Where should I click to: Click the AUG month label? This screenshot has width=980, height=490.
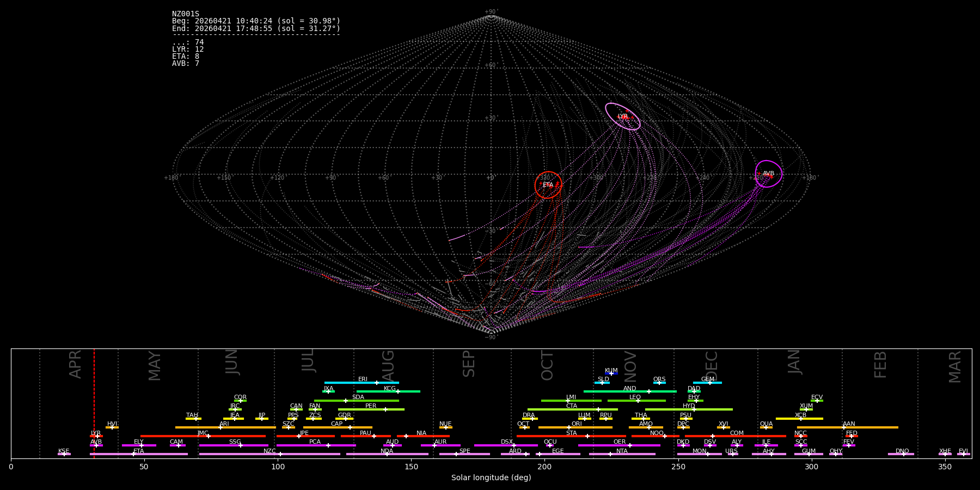388,364
